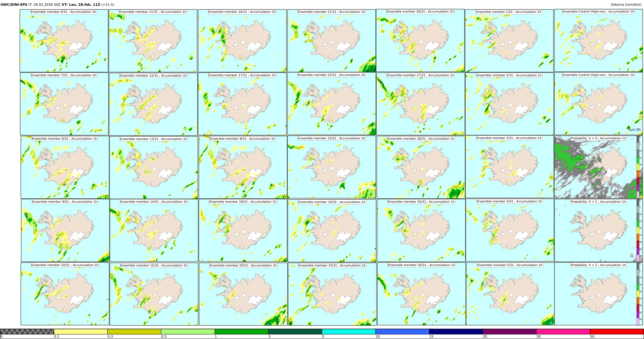
Task: Click the Ensemble member 3/31 map panel
Action: pos(510,167)
